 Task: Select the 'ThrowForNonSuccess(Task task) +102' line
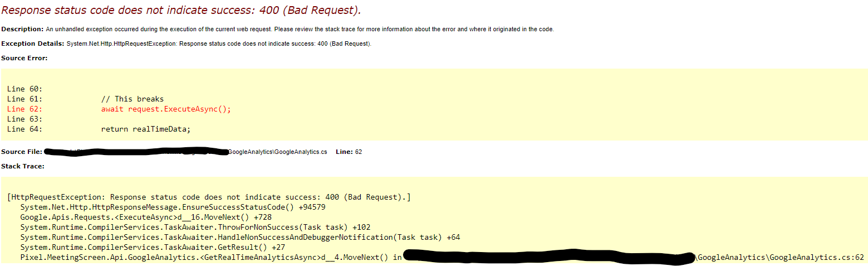pos(195,228)
